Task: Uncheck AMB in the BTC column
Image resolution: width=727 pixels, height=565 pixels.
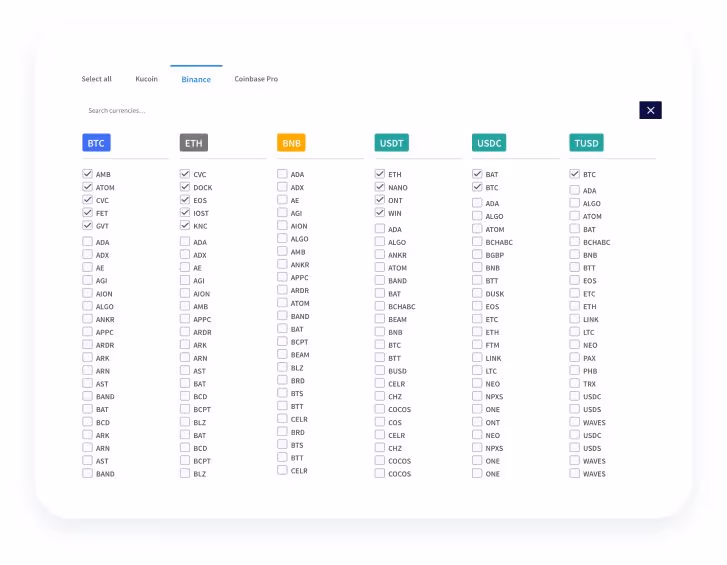Action: [88, 174]
